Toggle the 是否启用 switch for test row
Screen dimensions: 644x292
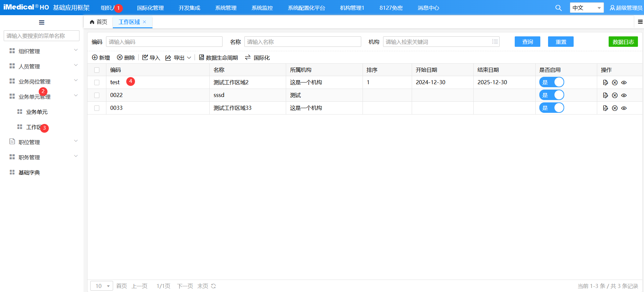point(551,82)
